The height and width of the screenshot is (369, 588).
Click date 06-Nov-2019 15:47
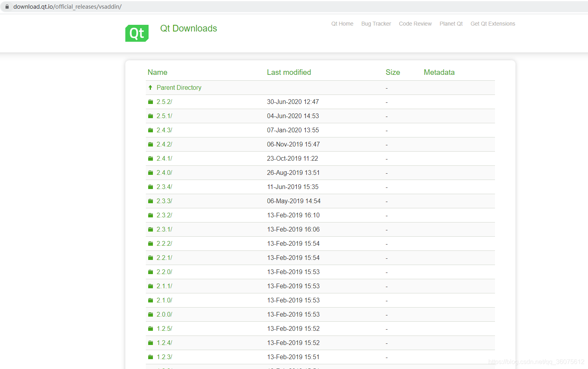293,144
